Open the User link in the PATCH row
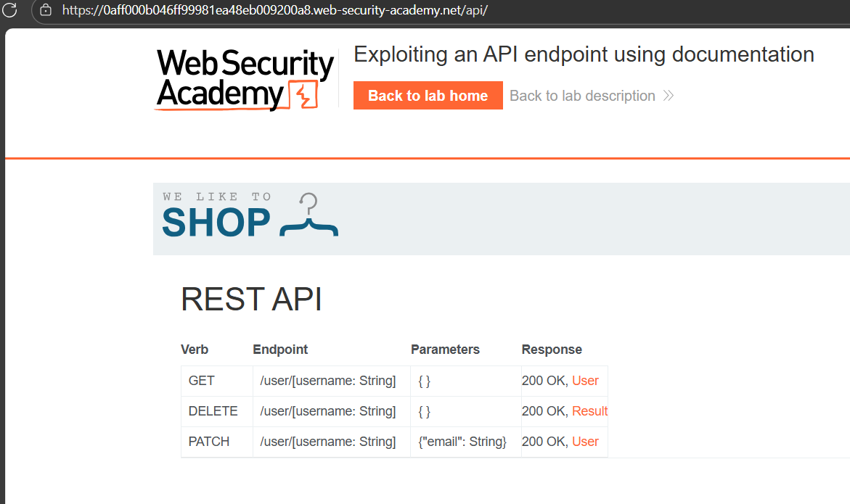The image size is (850, 504). click(587, 441)
